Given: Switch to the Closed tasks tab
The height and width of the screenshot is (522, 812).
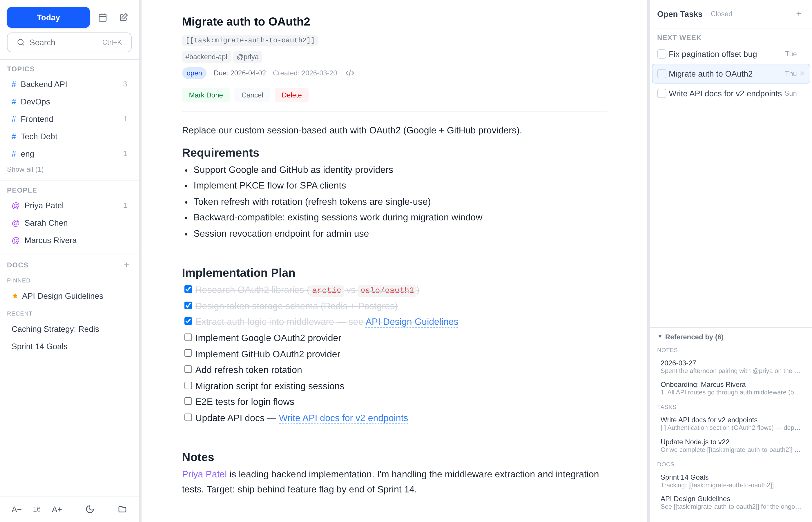Looking at the screenshot, I should 721,14.
